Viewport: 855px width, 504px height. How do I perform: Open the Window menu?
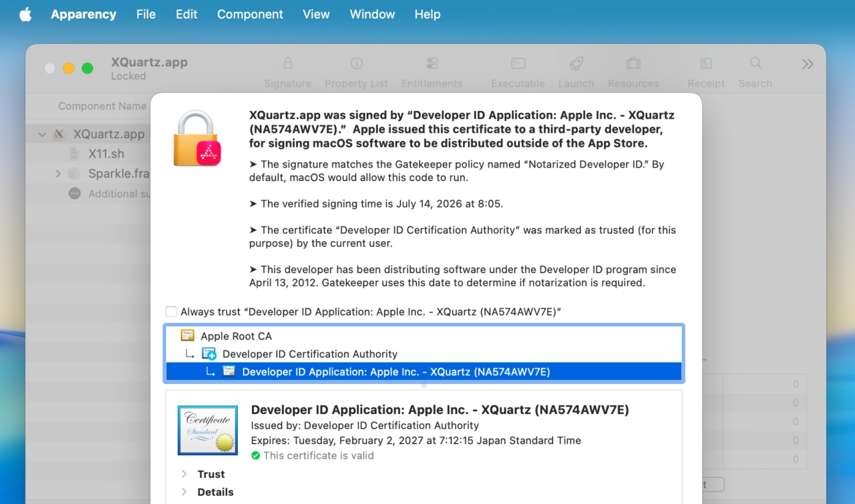[x=372, y=14]
